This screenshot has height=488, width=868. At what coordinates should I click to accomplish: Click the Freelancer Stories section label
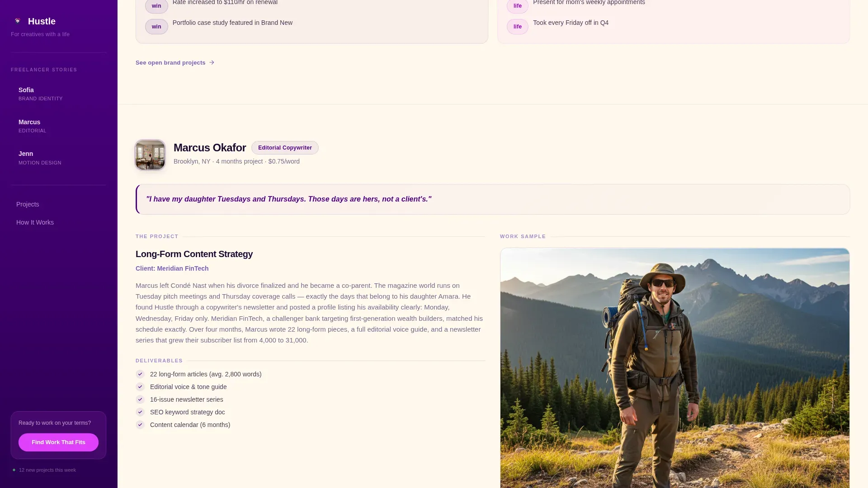[x=44, y=70]
